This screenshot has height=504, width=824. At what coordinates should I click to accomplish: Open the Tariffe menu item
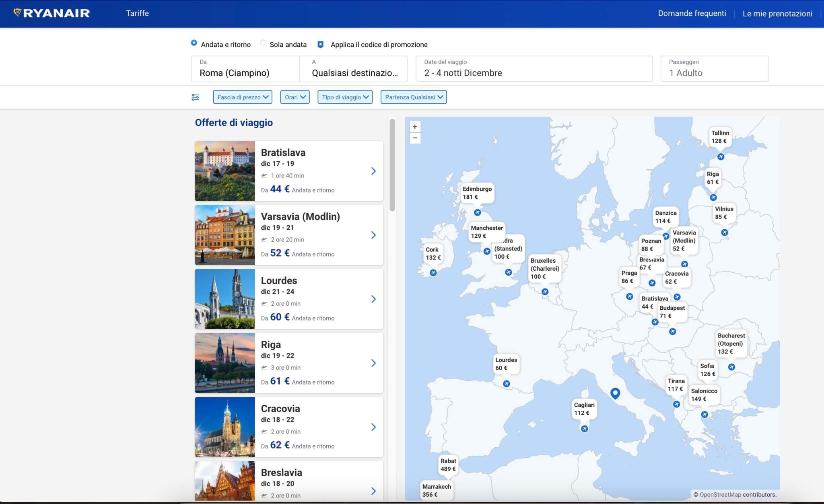point(137,13)
